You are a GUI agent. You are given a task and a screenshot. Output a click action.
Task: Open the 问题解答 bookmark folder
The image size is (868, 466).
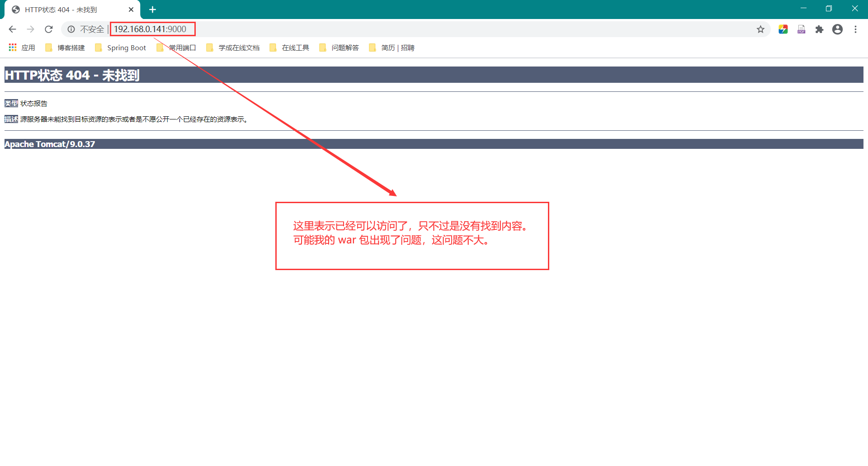tap(340, 48)
